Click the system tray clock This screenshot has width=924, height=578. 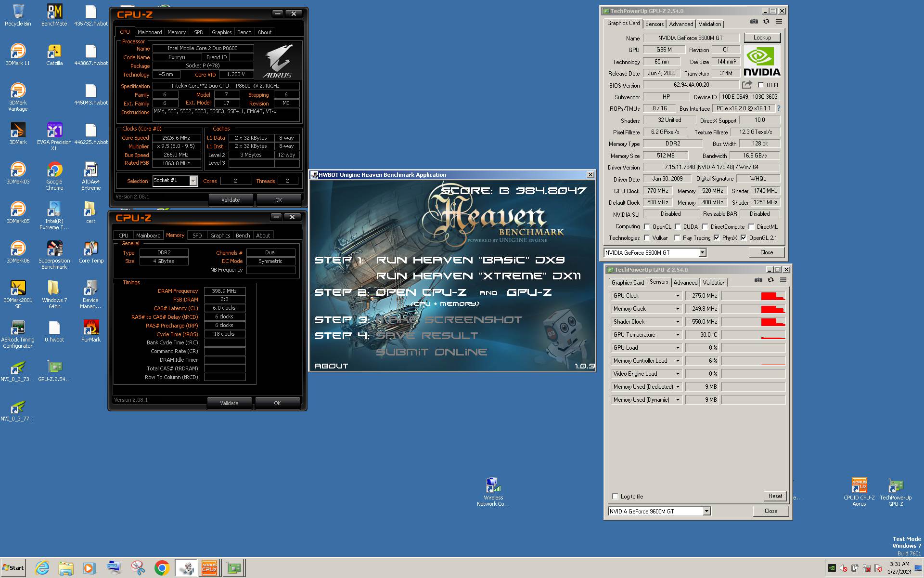point(899,568)
